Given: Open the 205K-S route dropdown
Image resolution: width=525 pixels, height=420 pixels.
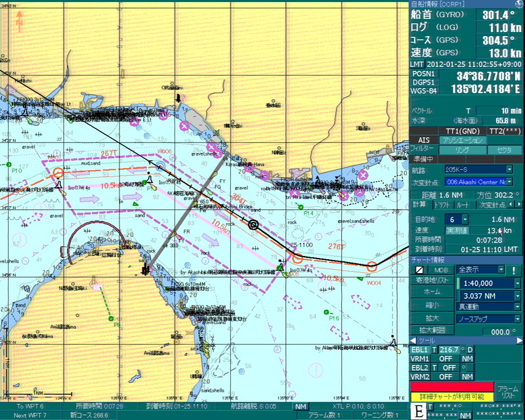Looking at the screenshot, I should coord(509,169).
